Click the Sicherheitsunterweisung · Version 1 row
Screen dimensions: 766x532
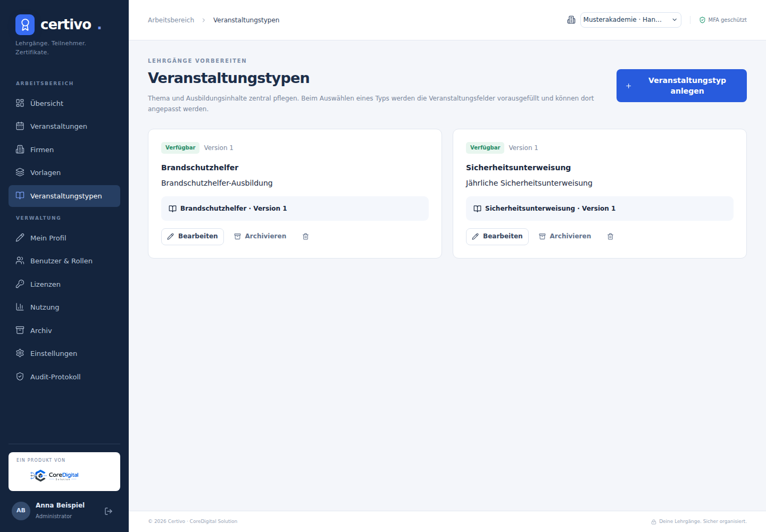tap(600, 209)
